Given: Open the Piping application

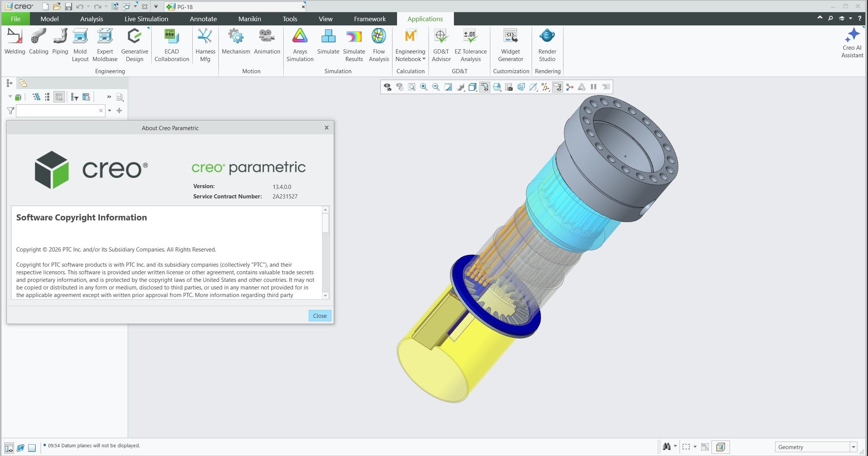Looking at the screenshot, I should 60,42.
